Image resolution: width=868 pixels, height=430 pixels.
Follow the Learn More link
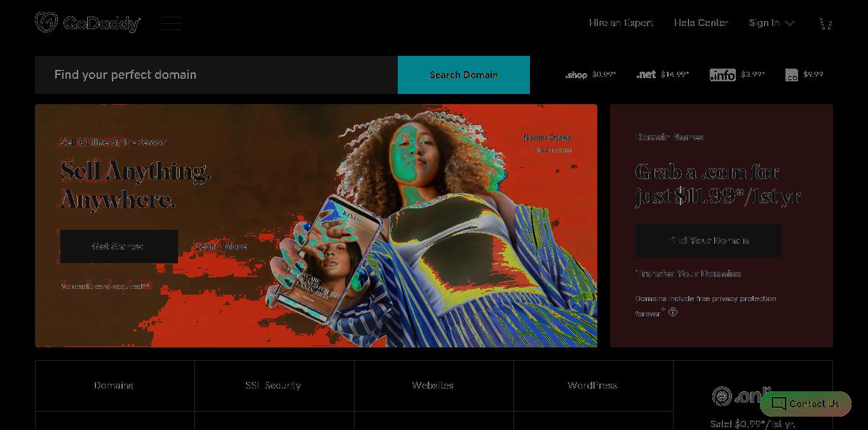coord(220,246)
